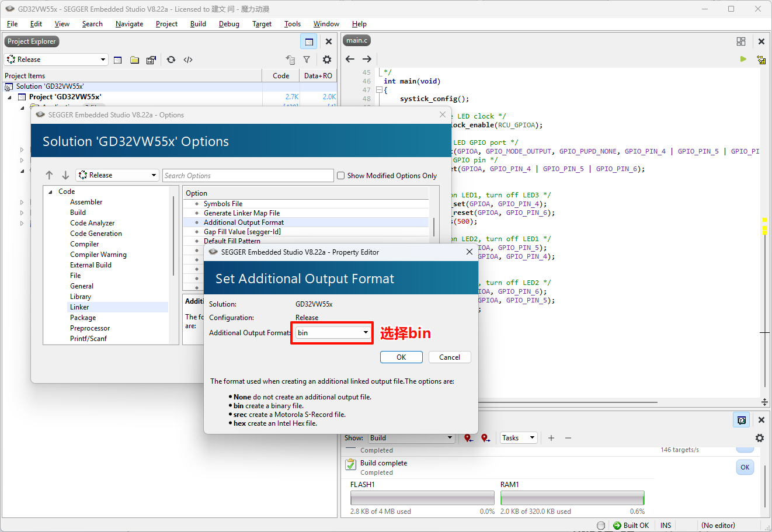
Task: Enable Show Modified Options Only checkbox
Action: pyautogui.click(x=340, y=175)
